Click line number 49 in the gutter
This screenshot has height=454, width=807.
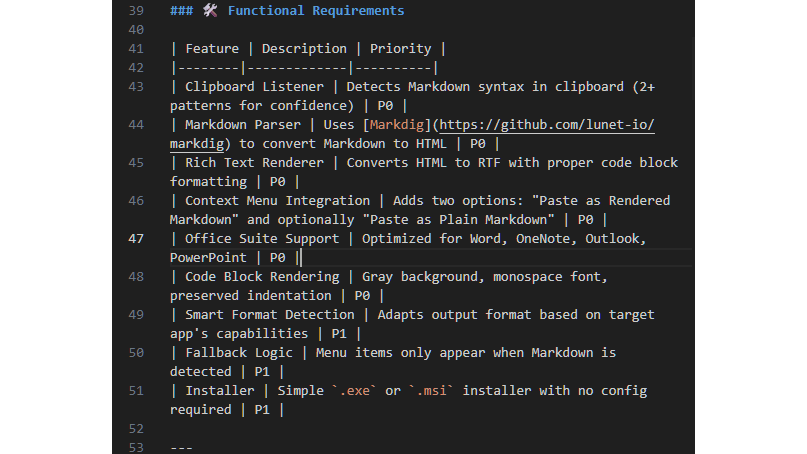tap(137, 315)
